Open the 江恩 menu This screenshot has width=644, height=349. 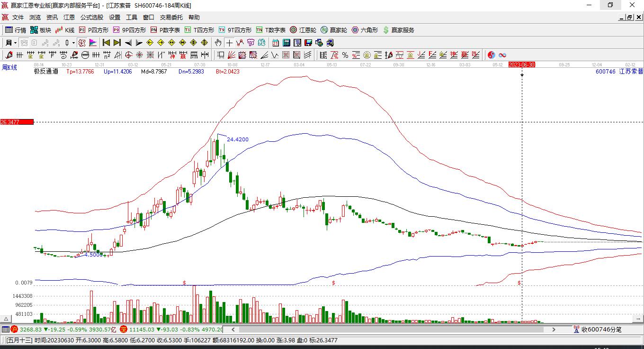point(69,18)
